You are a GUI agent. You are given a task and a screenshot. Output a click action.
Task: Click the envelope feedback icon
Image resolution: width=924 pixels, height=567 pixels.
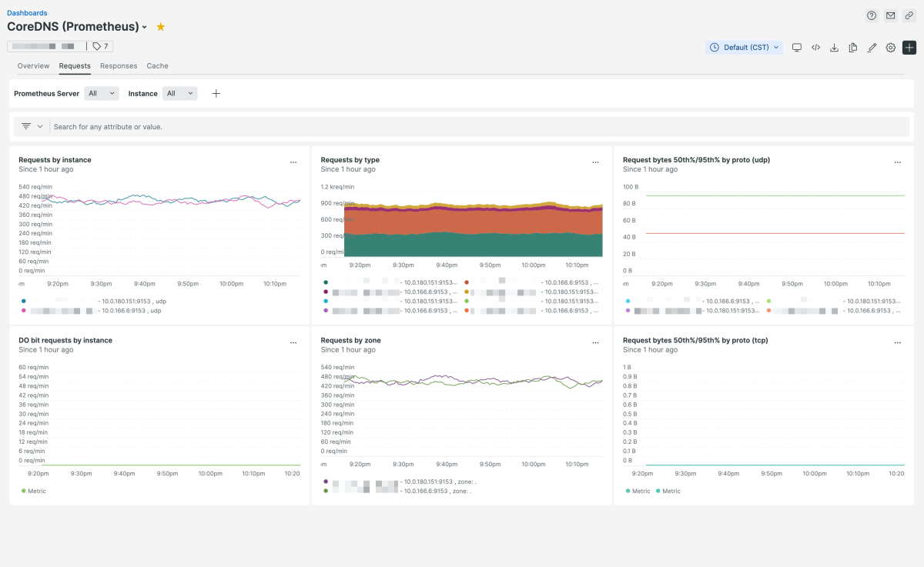tap(890, 15)
